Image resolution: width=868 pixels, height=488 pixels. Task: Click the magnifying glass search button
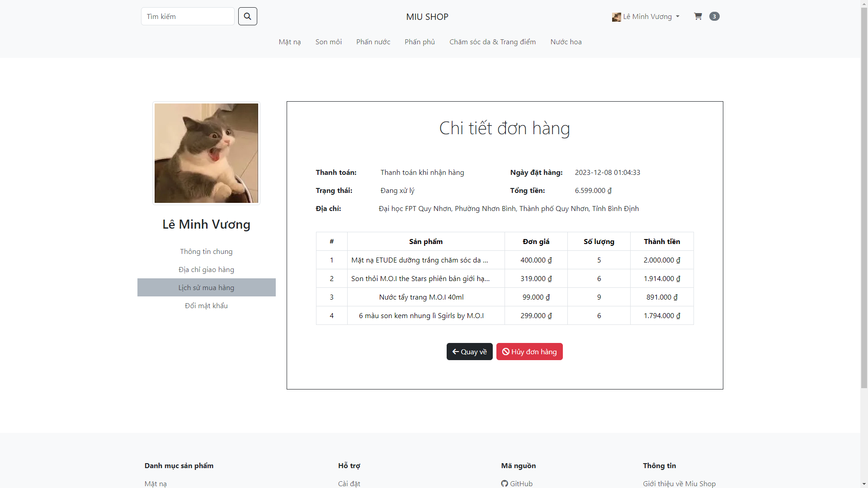pos(247,16)
